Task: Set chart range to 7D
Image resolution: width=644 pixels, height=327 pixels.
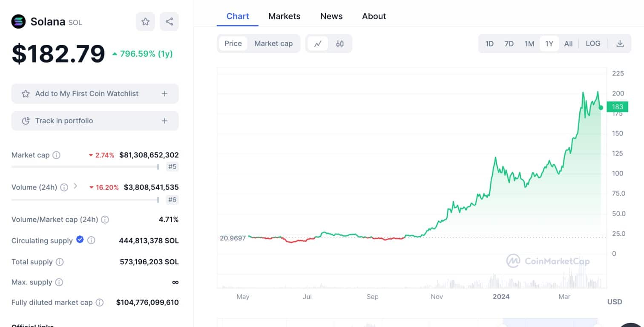Action: coord(509,43)
